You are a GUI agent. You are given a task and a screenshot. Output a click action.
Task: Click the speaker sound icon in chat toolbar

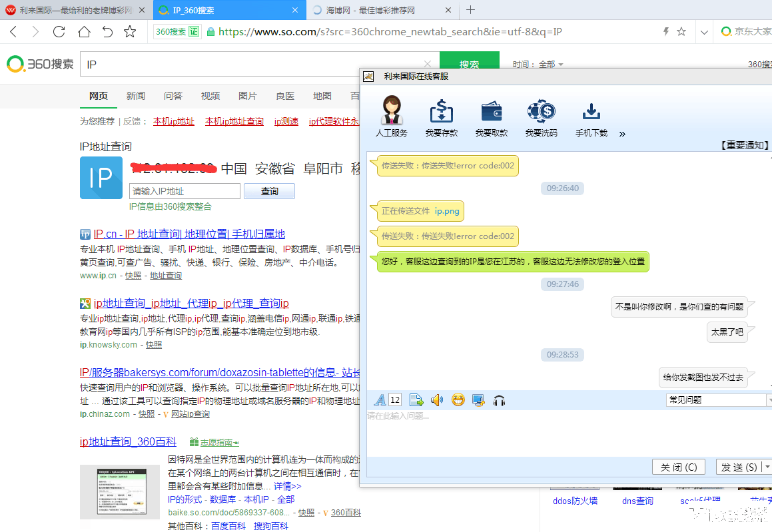(x=437, y=400)
